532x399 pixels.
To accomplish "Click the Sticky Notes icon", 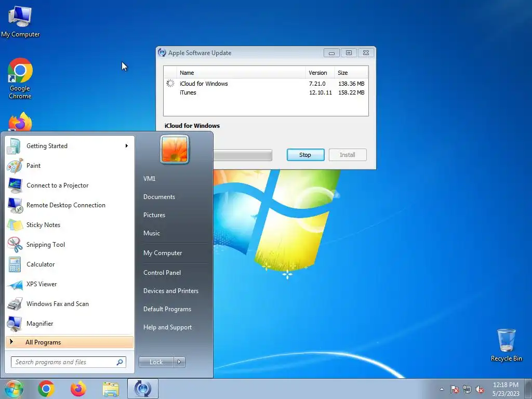I will click(14, 224).
